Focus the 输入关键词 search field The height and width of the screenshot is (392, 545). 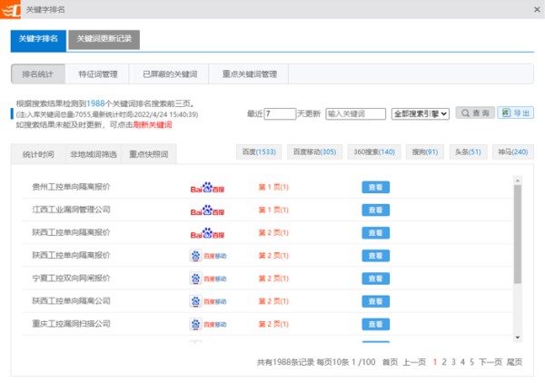tap(355, 114)
